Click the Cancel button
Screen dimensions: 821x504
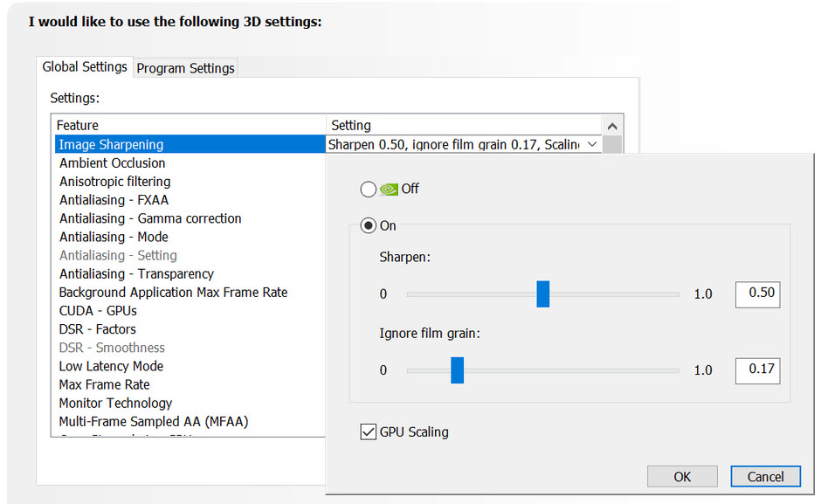pyautogui.click(x=765, y=476)
